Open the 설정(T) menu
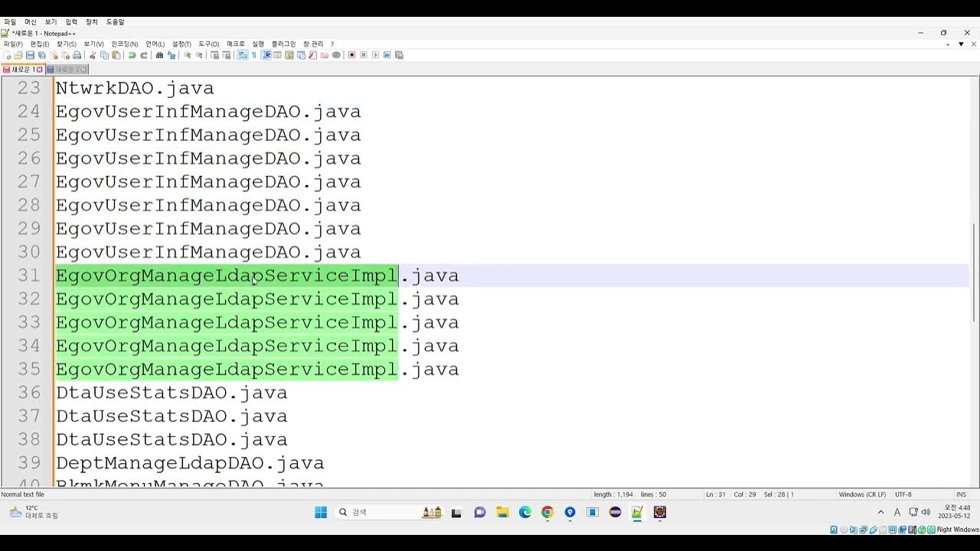Image resolution: width=980 pixels, height=551 pixels. pos(181,44)
